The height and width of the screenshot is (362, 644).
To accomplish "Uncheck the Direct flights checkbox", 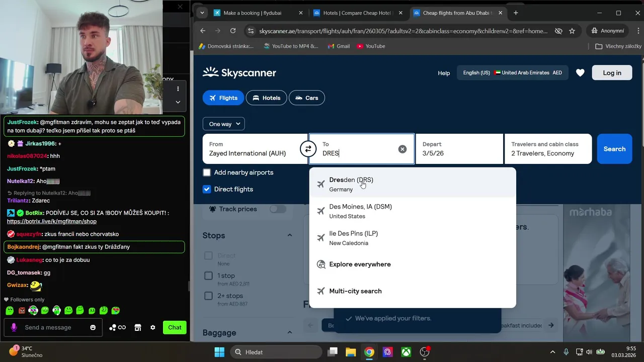I will 207,189.
